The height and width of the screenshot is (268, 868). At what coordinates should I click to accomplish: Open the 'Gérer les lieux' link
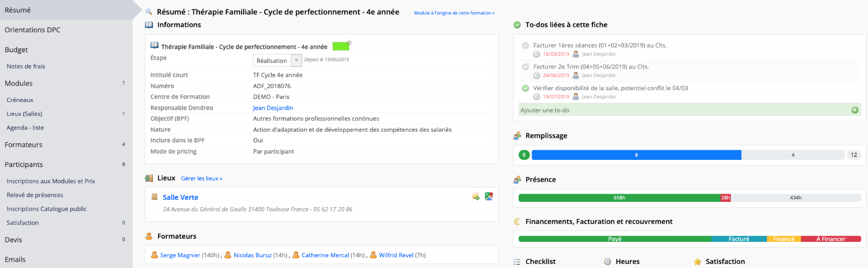pyautogui.click(x=202, y=178)
